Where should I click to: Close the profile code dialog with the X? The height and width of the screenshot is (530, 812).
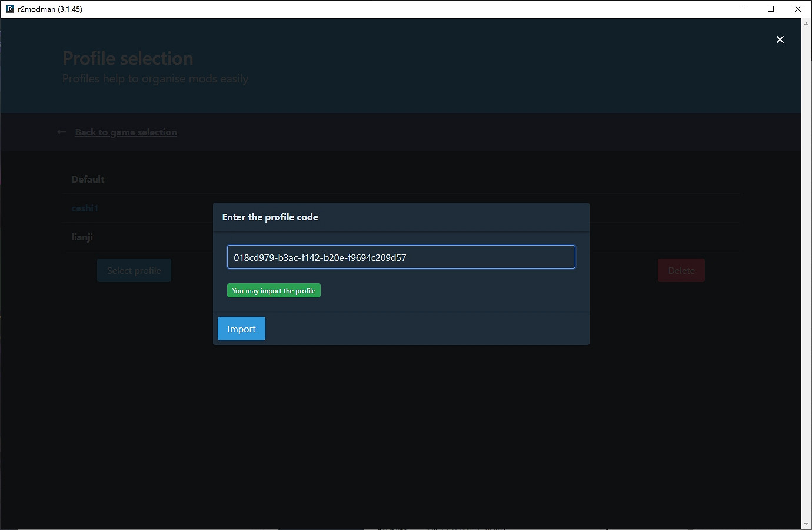[780, 39]
